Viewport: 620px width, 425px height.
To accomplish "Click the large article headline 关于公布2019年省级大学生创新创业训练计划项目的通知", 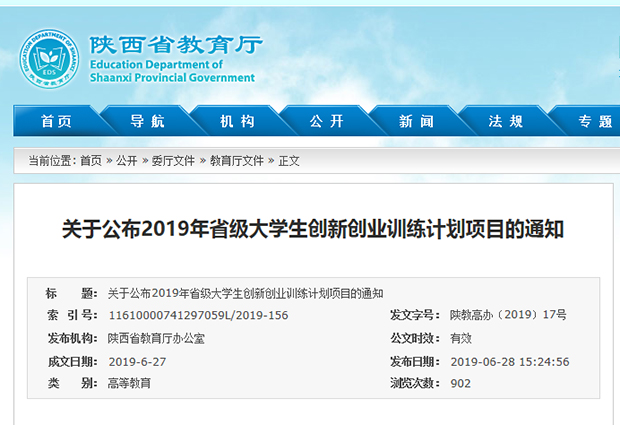I will (313, 229).
